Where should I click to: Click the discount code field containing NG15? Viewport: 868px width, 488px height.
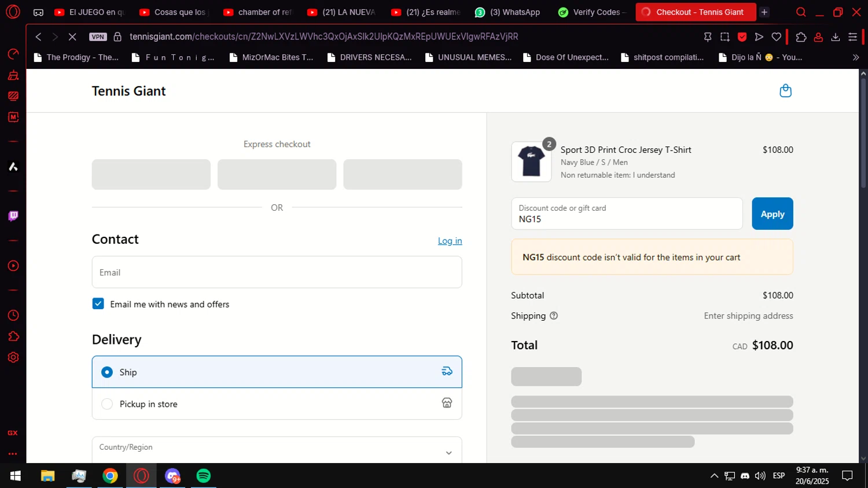tap(627, 214)
